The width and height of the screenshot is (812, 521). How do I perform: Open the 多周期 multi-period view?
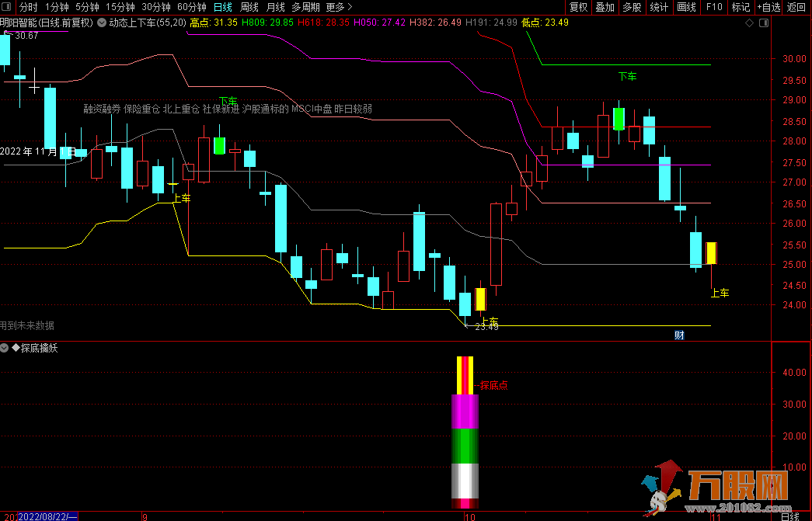click(x=305, y=7)
